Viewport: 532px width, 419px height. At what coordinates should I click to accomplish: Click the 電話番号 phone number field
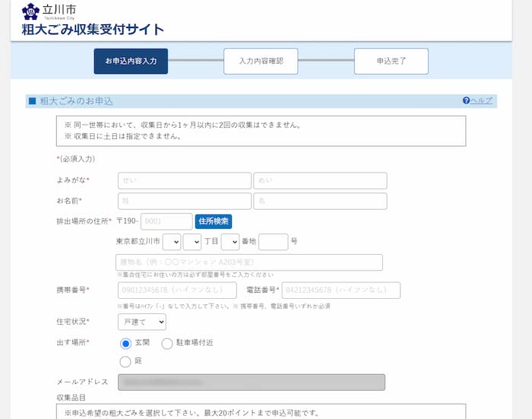click(341, 290)
